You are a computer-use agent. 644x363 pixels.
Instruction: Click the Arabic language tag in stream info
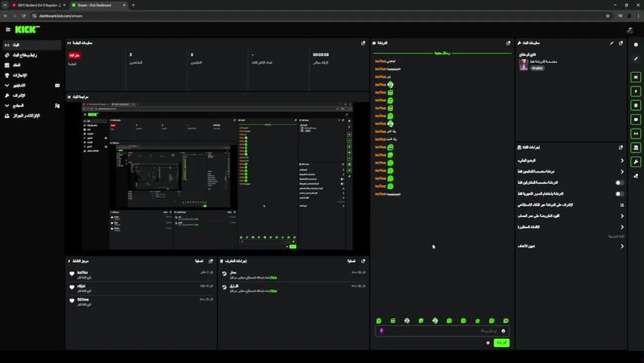537,68
